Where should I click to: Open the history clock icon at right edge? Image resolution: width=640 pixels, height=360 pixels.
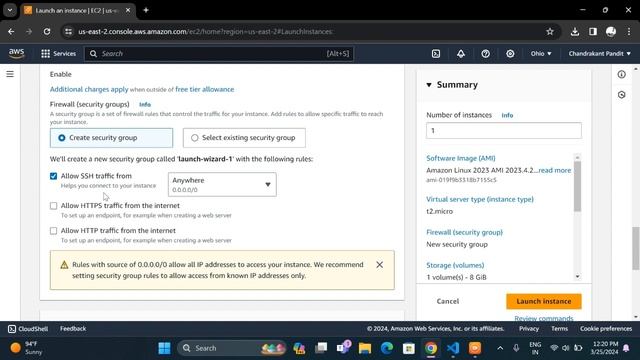621,95
